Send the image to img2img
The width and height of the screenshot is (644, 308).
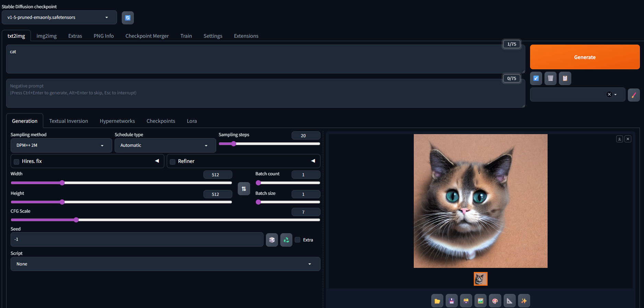tap(480, 301)
